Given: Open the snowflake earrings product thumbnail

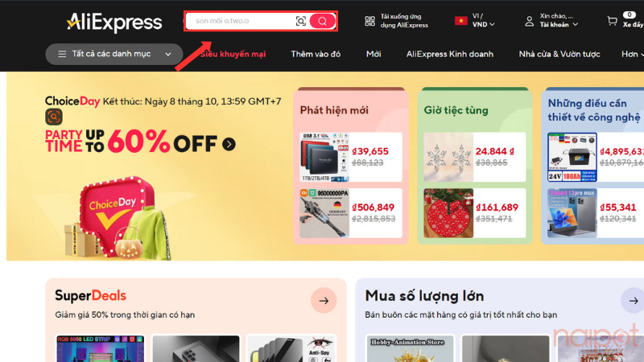Looking at the screenshot, I should pyautogui.click(x=448, y=157).
